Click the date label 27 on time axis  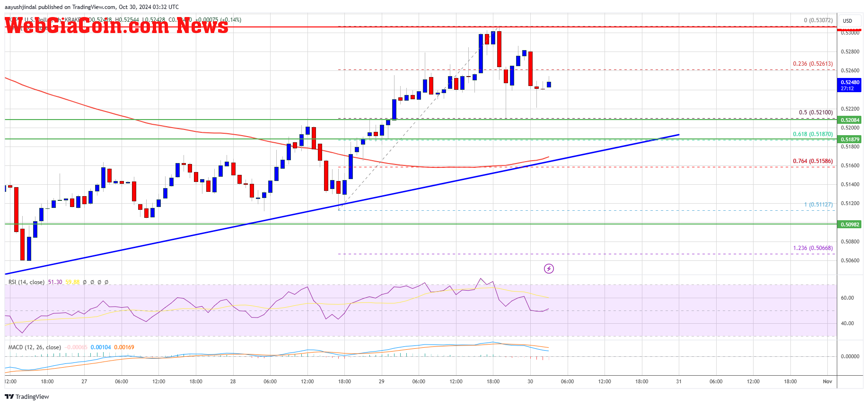point(84,381)
